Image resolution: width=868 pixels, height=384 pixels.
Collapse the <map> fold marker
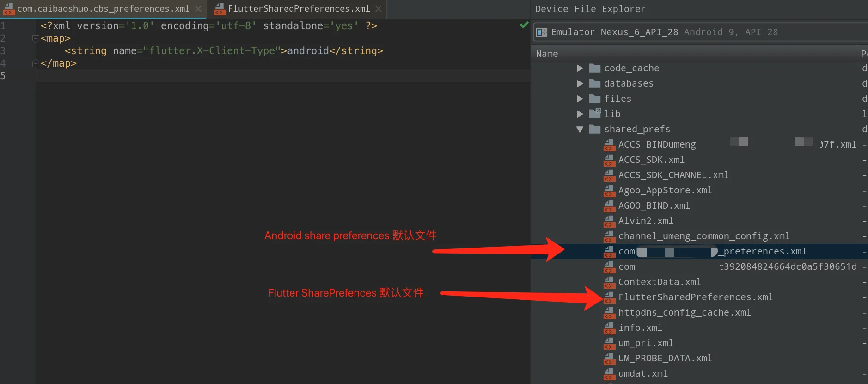[36, 38]
